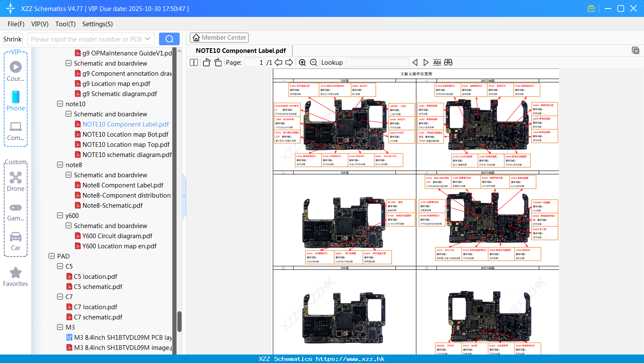Image resolution: width=644 pixels, height=363 pixels.
Task: Open the www.xzz.hk link in footer
Action: pyautogui.click(x=350, y=359)
